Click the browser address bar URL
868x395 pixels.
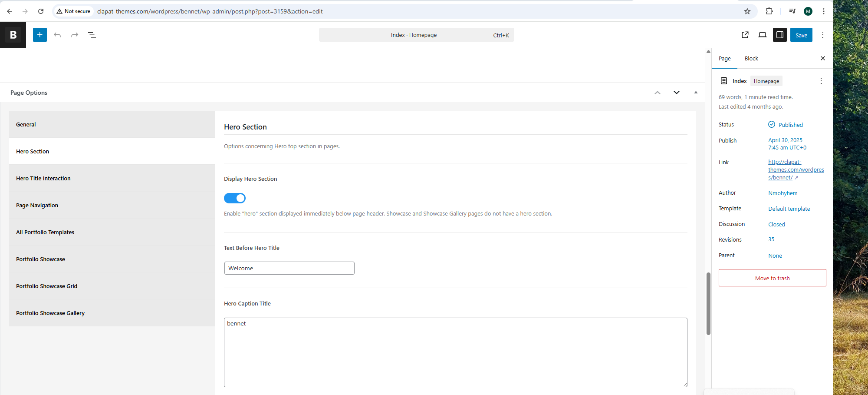click(x=210, y=11)
